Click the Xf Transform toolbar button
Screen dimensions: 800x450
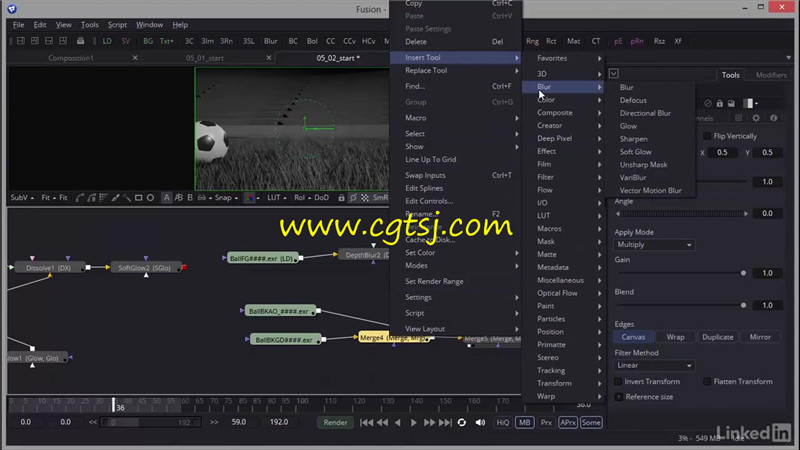[678, 41]
